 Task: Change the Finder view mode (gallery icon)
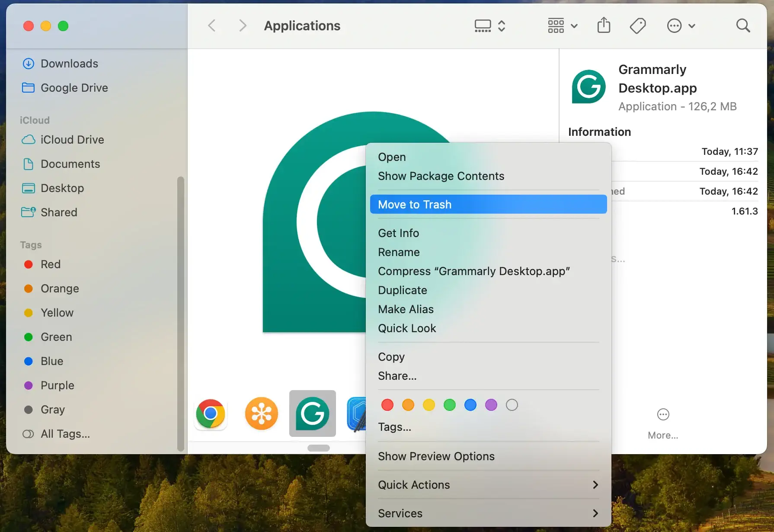click(490, 26)
